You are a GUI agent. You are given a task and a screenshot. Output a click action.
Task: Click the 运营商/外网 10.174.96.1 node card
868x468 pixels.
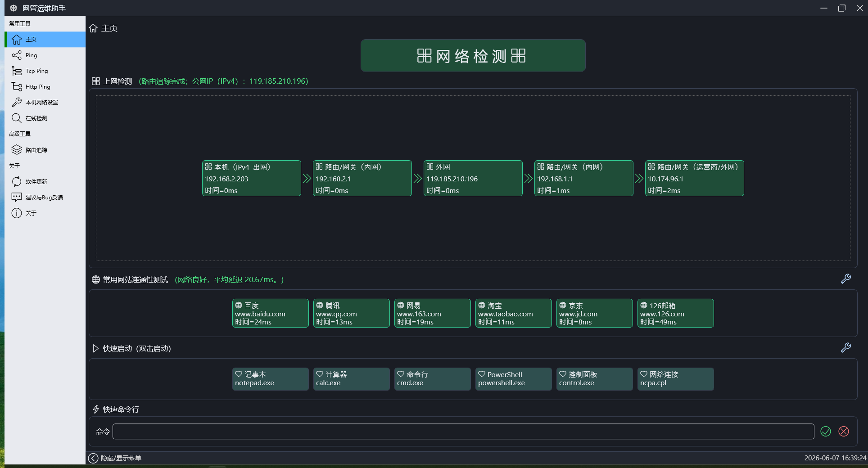pyautogui.click(x=695, y=178)
